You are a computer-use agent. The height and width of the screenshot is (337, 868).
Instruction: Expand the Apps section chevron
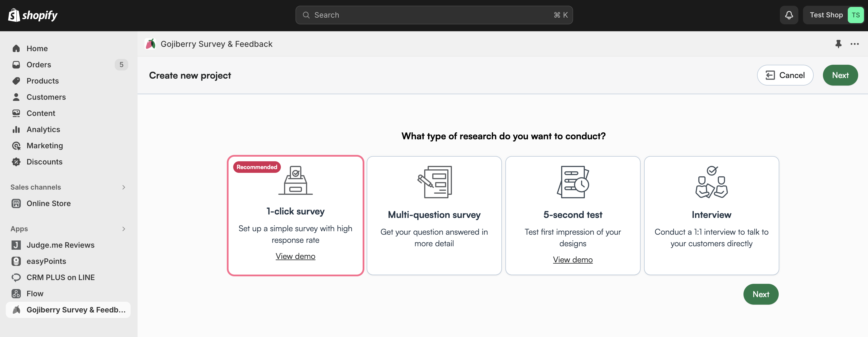[124, 229]
